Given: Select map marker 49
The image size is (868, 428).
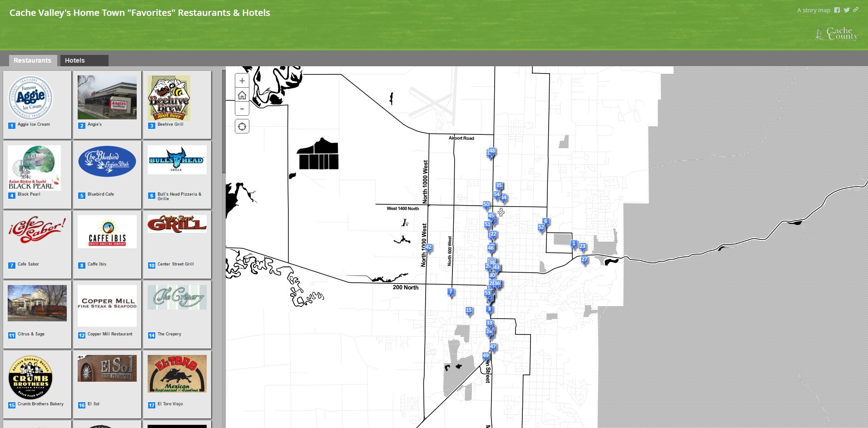Looking at the screenshot, I should [486, 356].
